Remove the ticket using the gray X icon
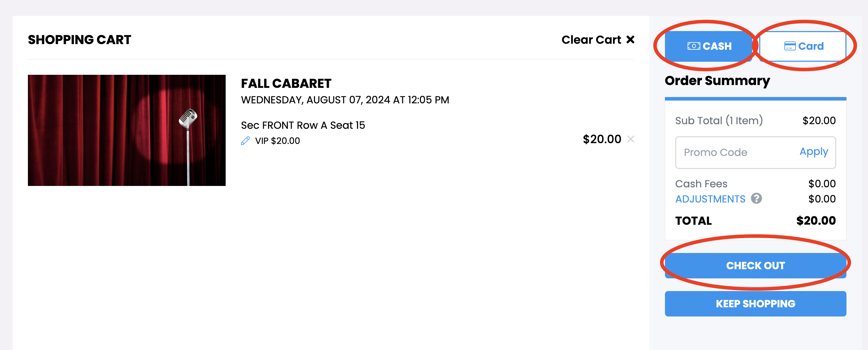The image size is (868, 350). pos(631,139)
